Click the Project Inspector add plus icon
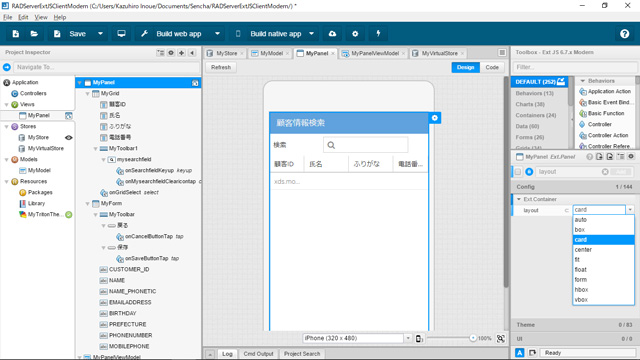The width and height of the screenshot is (640, 360). click(182, 53)
